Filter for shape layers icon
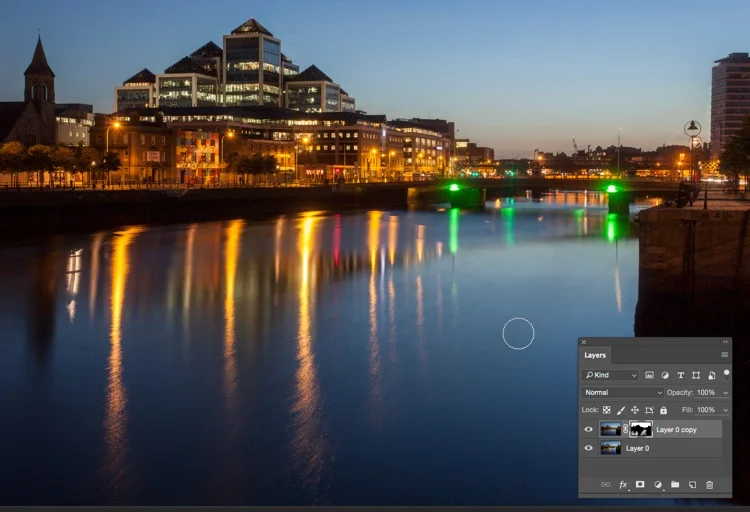This screenshot has height=512, width=750. (696, 375)
